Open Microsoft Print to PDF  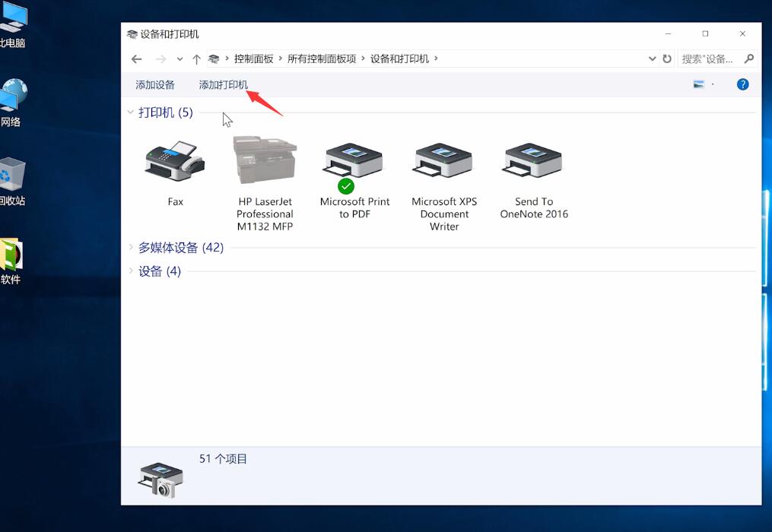click(353, 161)
